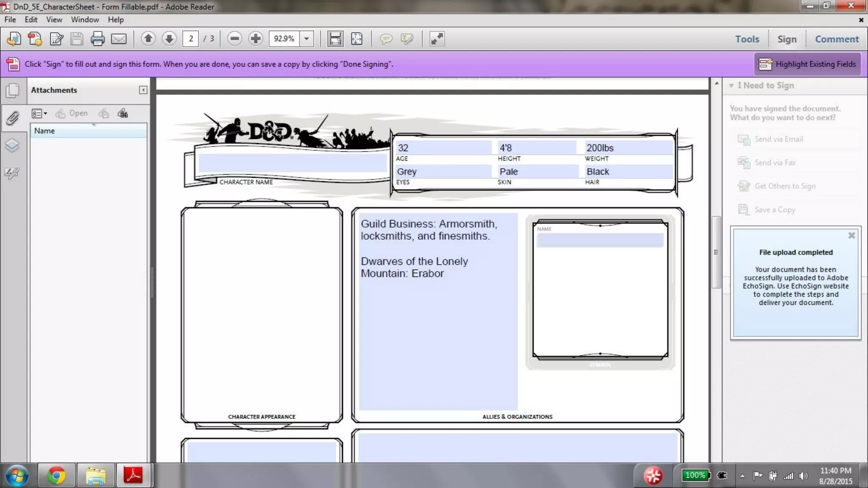Screen dimensions: 868x488
Task: Expand the attachments options dropdown menu
Action: (40, 114)
